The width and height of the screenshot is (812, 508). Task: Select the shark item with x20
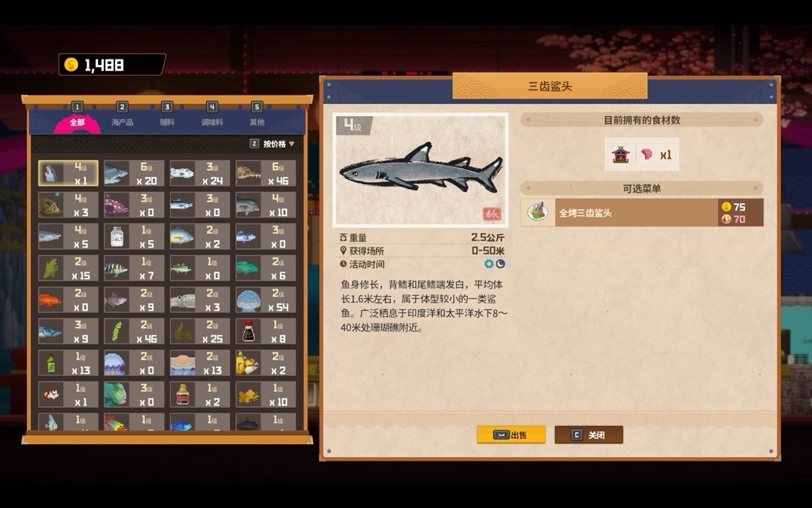coord(134,173)
